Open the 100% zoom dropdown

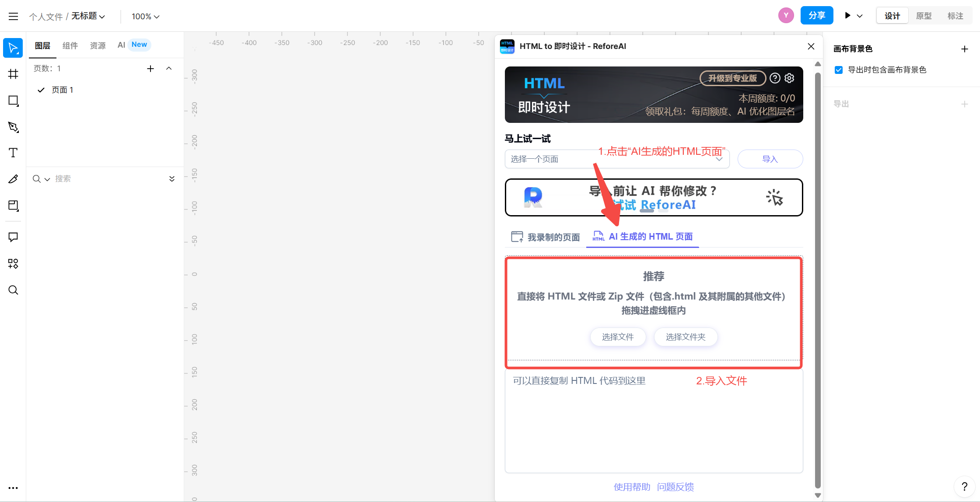[x=145, y=16]
